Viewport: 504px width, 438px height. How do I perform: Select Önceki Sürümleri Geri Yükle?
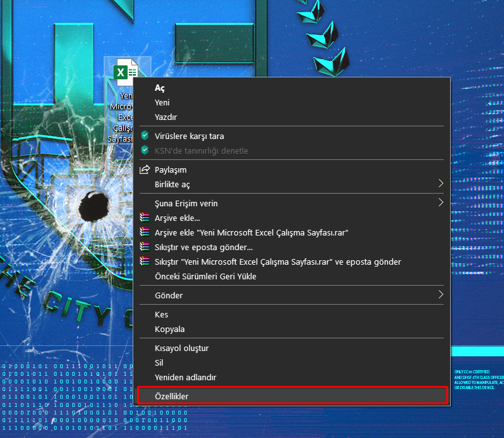coord(206,277)
